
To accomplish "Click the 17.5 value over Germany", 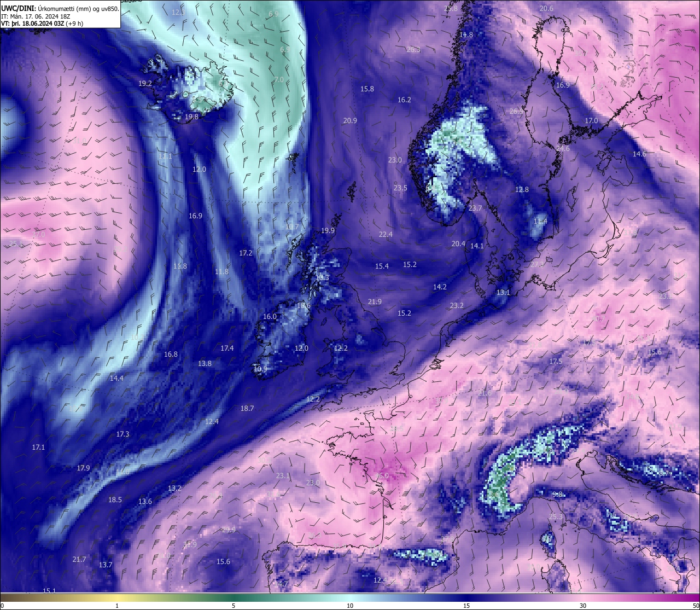I will tap(556, 362).
